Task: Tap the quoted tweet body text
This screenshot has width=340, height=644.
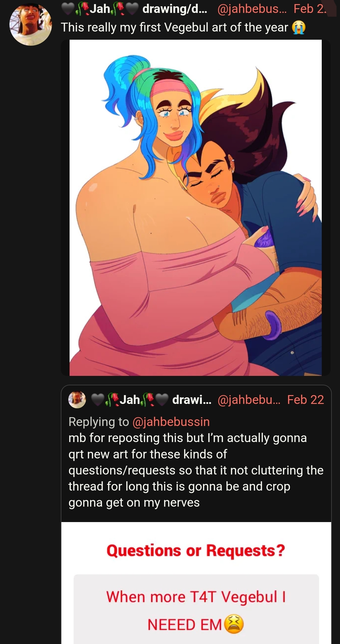Action: pos(196,470)
